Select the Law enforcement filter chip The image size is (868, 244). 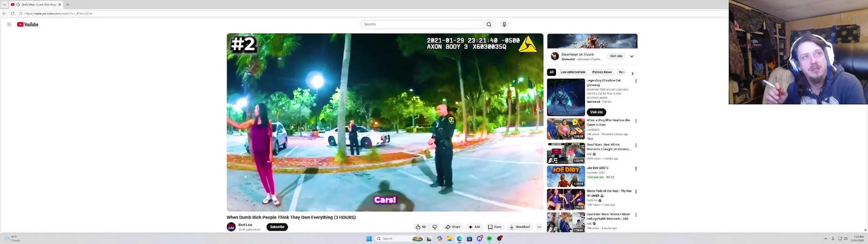point(573,72)
